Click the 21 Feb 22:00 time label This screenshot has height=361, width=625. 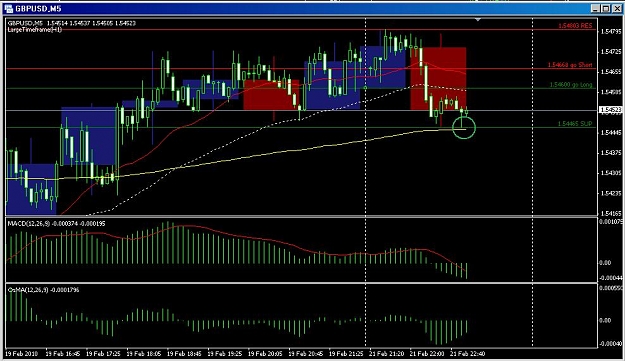426,353
